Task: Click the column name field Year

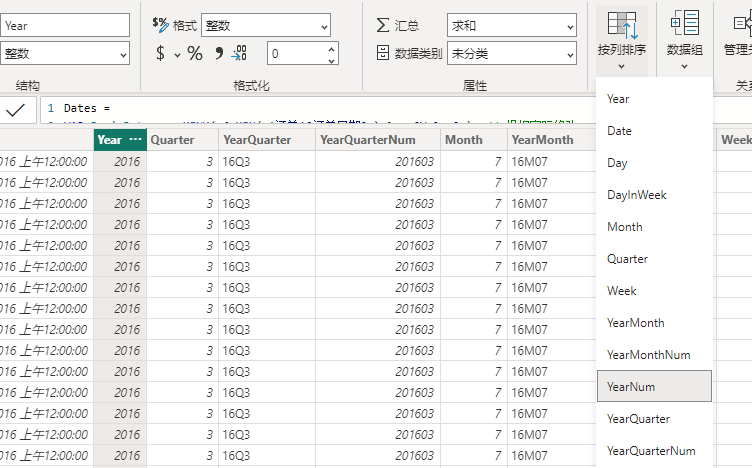Action: click(65, 25)
